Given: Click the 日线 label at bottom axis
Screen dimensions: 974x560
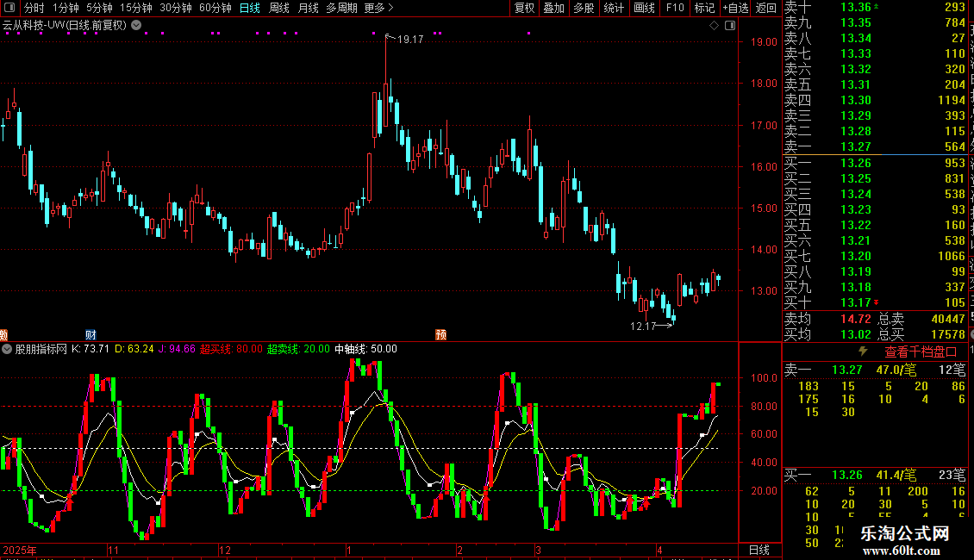Looking at the screenshot, I should point(759,550).
